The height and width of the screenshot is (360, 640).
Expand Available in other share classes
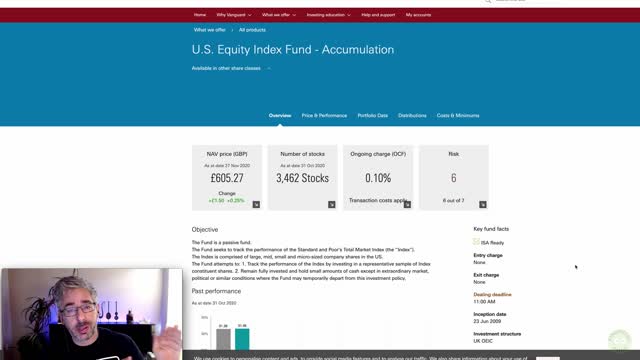[x=231, y=68]
